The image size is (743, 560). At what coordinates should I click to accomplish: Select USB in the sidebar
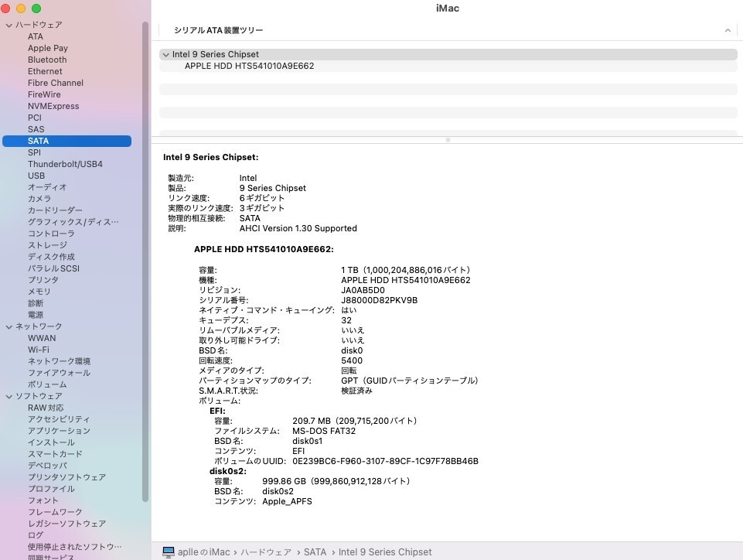coord(36,176)
